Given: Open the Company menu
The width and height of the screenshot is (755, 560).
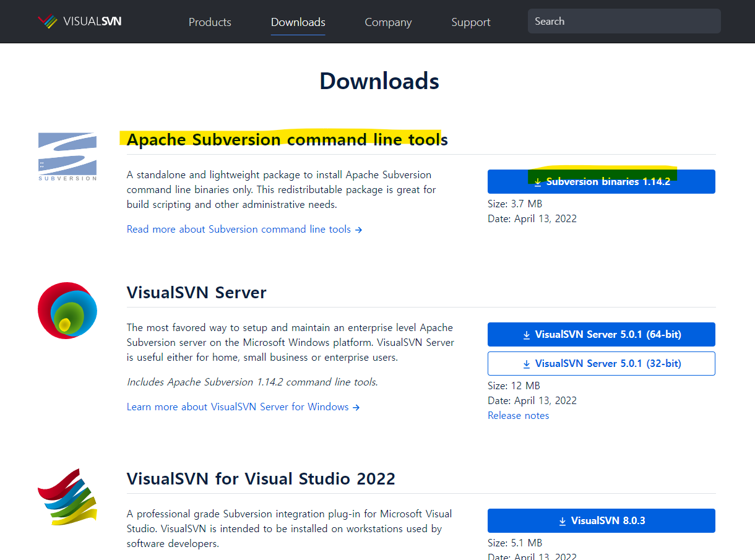Looking at the screenshot, I should point(388,22).
